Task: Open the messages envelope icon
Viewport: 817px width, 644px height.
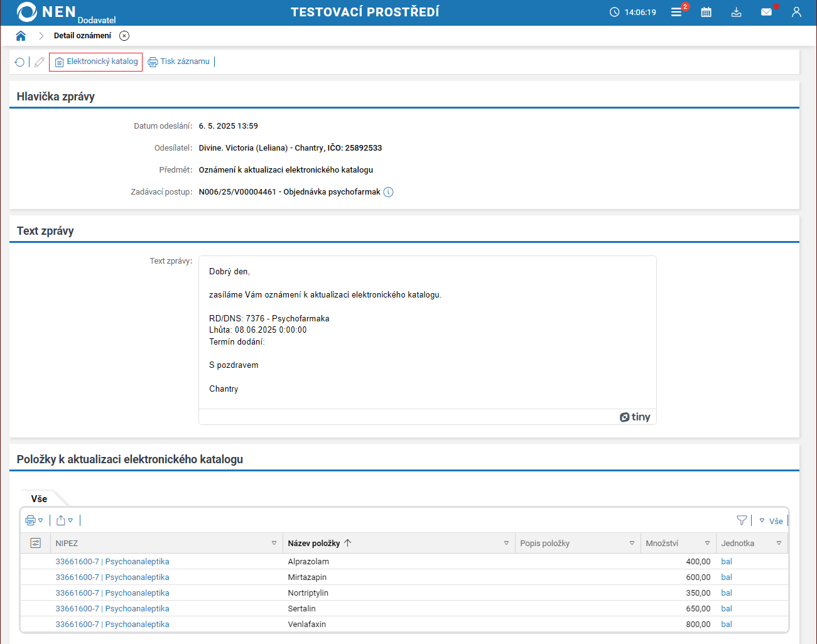Action: click(766, 12)
